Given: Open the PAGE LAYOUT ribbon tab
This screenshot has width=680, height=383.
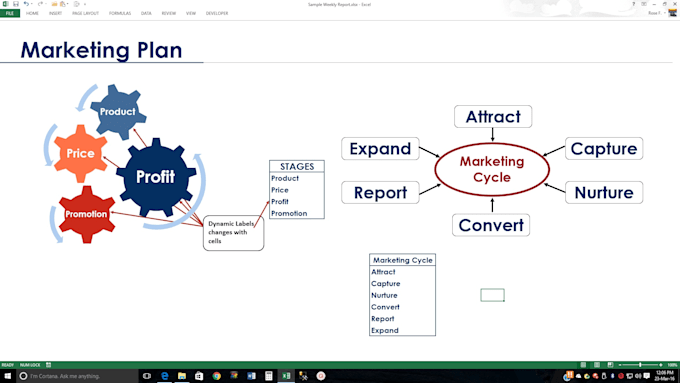Looking at the screenshot, I should [85, 13].
